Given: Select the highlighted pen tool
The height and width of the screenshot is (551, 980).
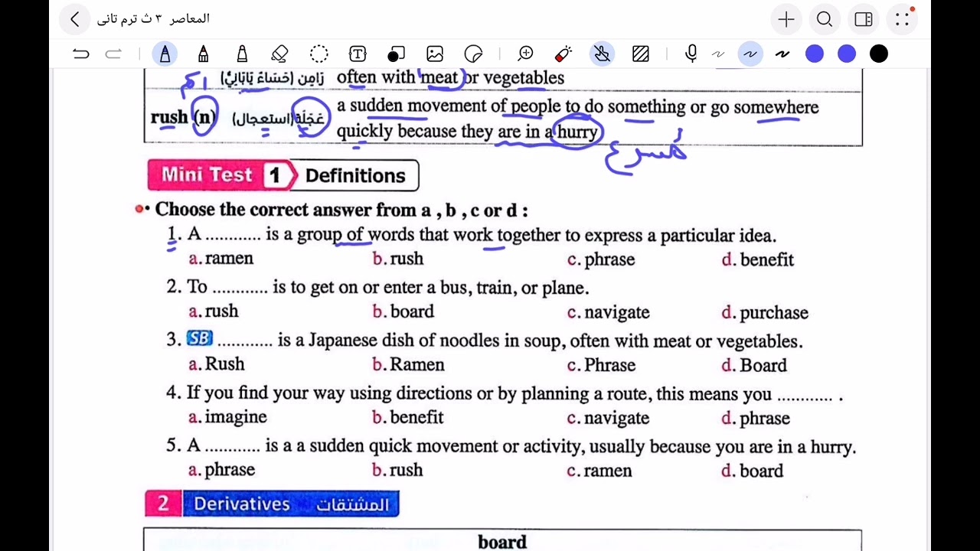Looking at the screenshot, I should (165, 54).
